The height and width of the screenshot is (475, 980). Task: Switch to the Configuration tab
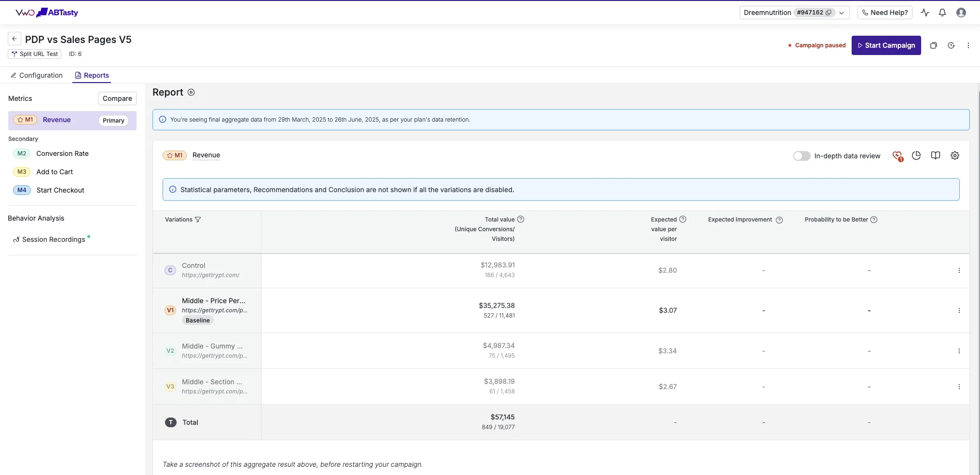37,75
